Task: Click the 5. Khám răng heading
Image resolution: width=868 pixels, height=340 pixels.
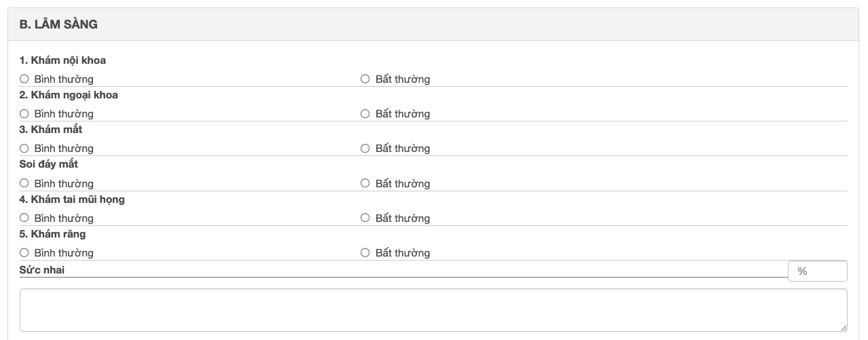Action: click(x=52, y=234)
